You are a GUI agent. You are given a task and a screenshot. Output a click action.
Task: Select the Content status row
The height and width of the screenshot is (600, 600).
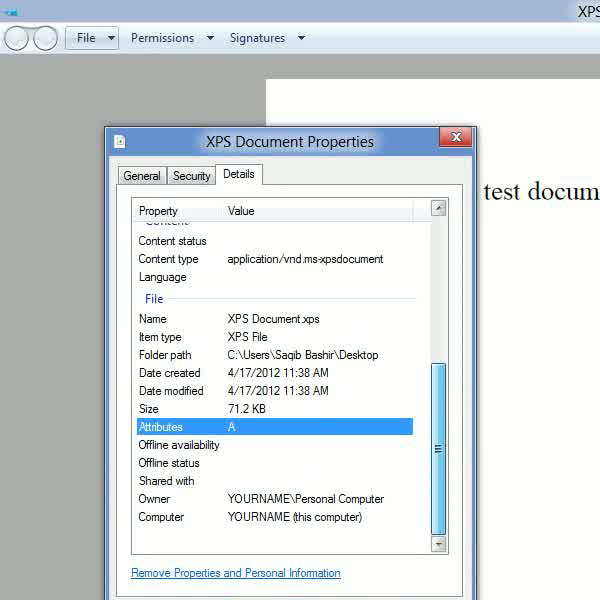(x=275, y=241)
